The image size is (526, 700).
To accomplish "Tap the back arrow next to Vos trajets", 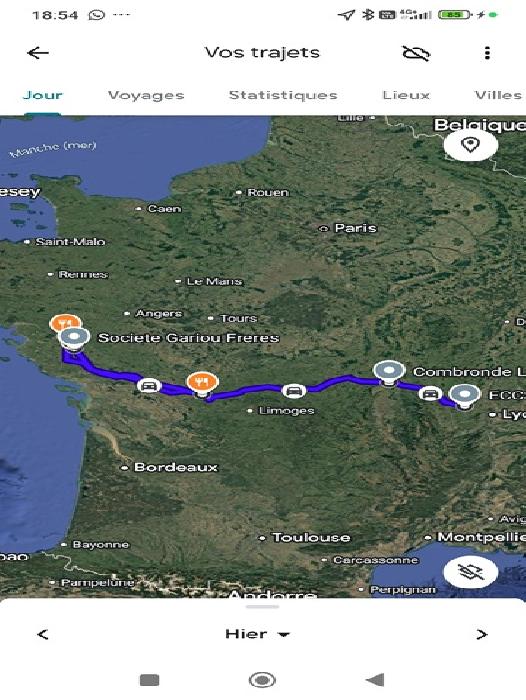I will pos(38,53).
